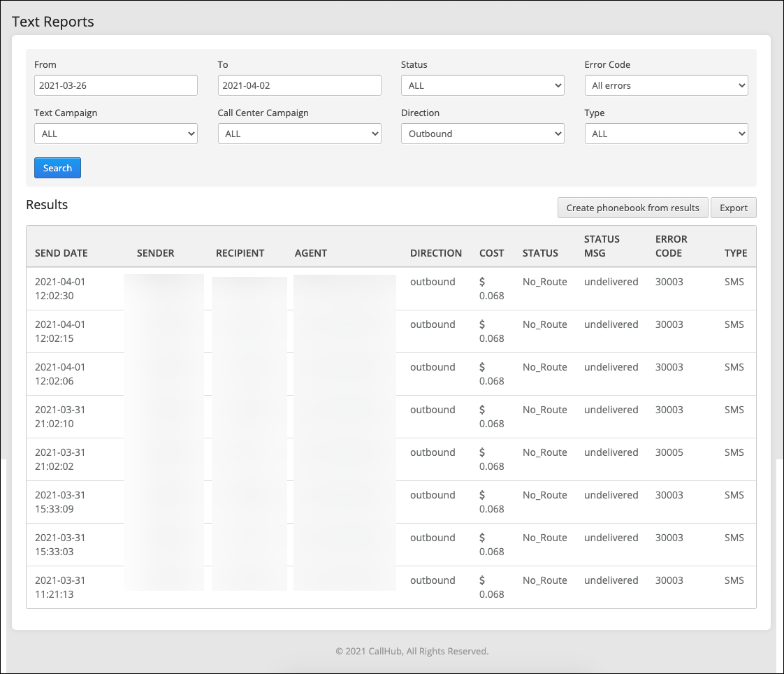The height and width of the screenshot is (674, 784).
Task: Click the RECIPIENT column header
Action: [240, 253]
